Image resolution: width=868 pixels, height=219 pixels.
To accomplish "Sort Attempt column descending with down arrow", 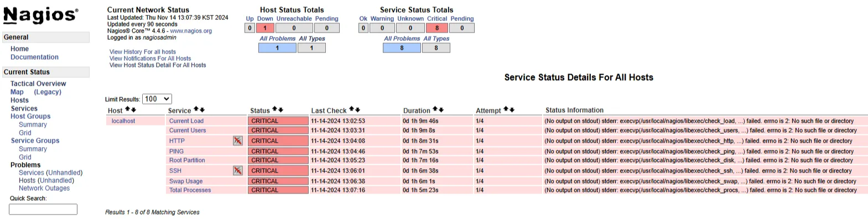I will click(x=512, y=109).
